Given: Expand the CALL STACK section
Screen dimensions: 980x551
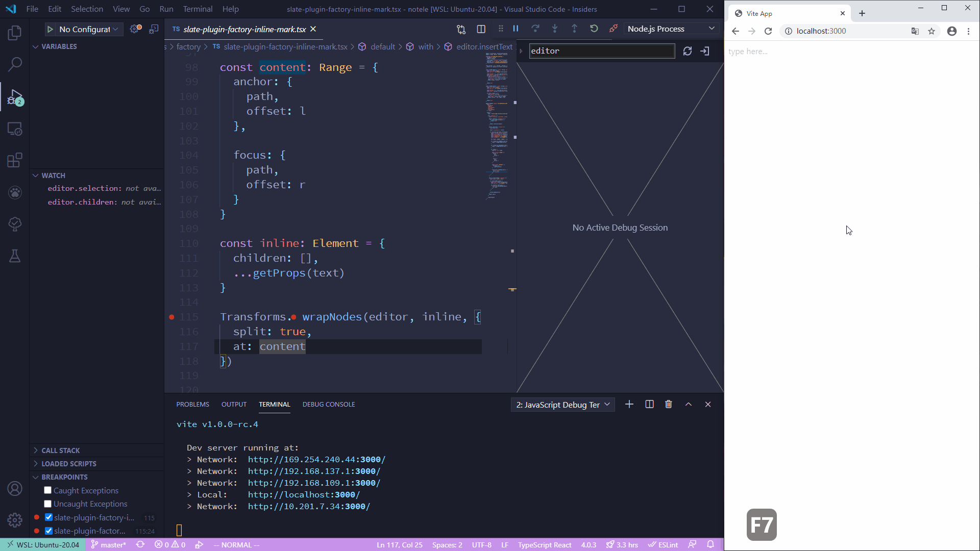Looking at the screenshot, I should (x=60, y=450).
